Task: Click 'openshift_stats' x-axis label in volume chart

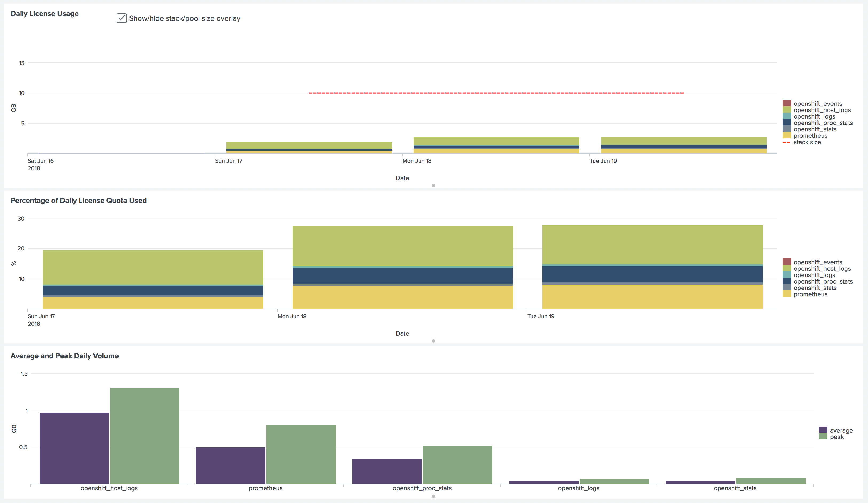Action: click(735, 488)
